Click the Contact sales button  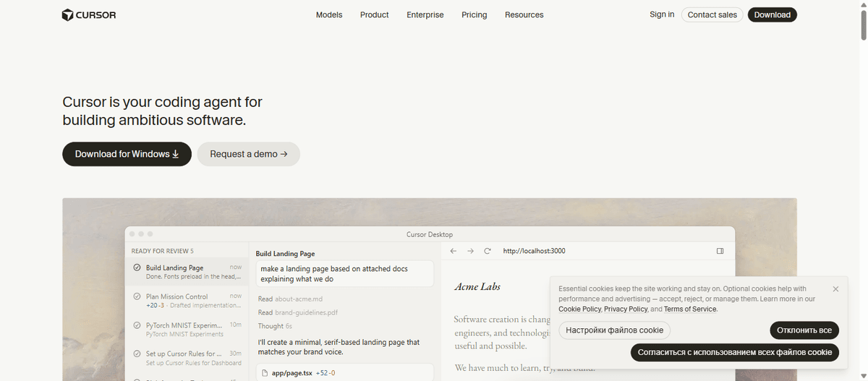coord(712,14)
